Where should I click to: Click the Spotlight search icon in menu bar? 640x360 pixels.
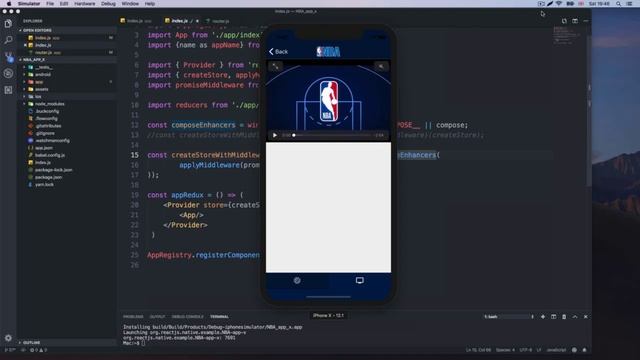click(x=618, y=4)
